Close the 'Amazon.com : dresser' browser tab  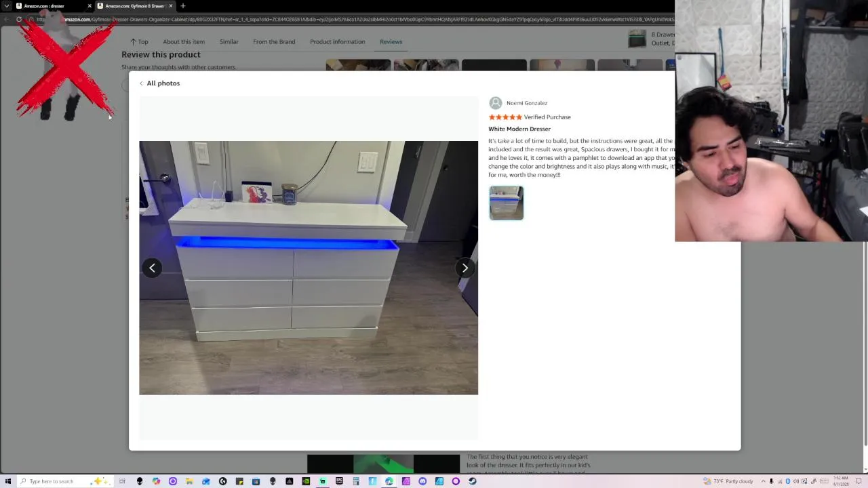point(89,5)
